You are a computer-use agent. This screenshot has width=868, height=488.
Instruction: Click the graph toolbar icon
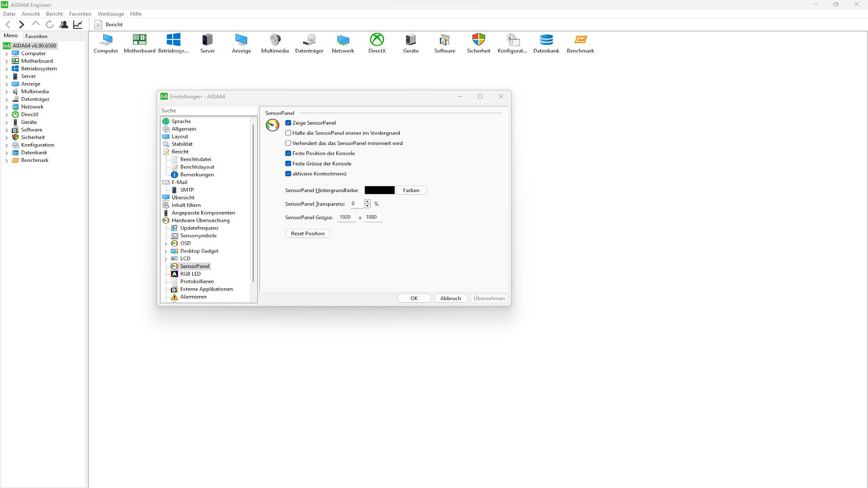tap(78, 24)
